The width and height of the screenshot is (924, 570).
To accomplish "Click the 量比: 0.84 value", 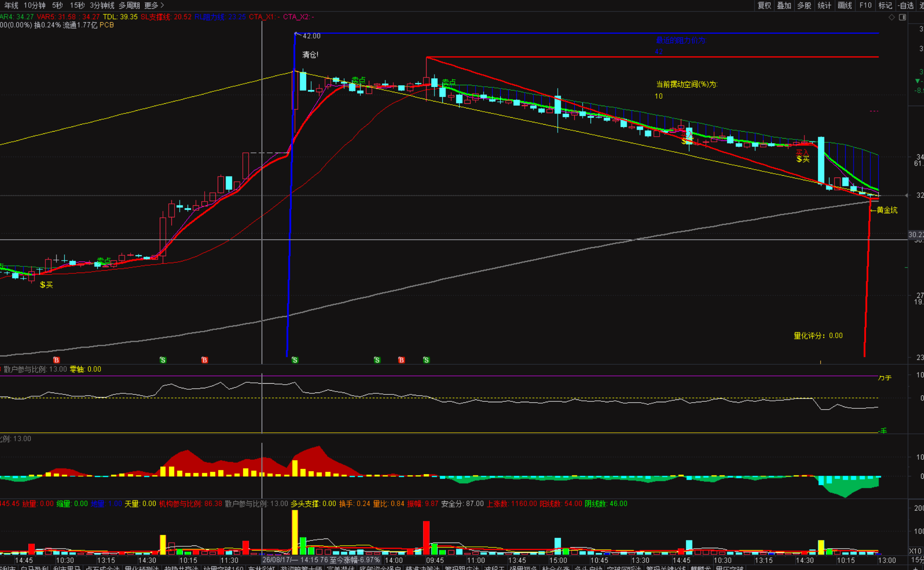I will (389, 504).
